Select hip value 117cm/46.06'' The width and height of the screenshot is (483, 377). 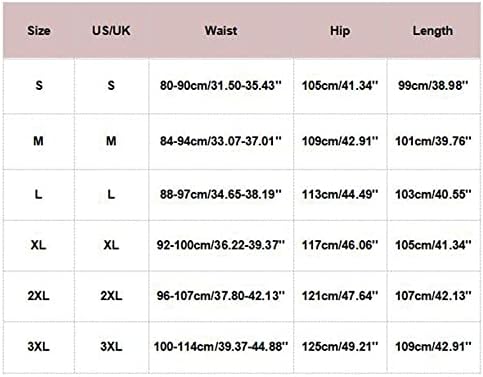click(x=340, y=245)
